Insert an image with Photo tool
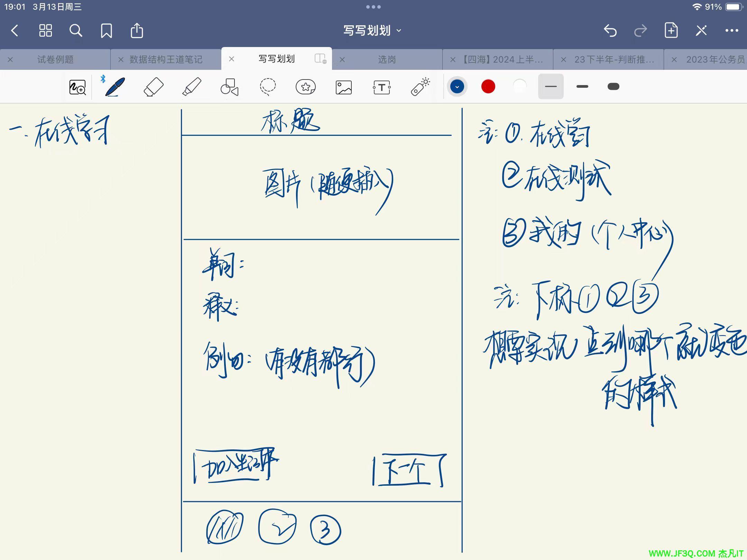The image size is (747, 560). click(x=344, y=87)
